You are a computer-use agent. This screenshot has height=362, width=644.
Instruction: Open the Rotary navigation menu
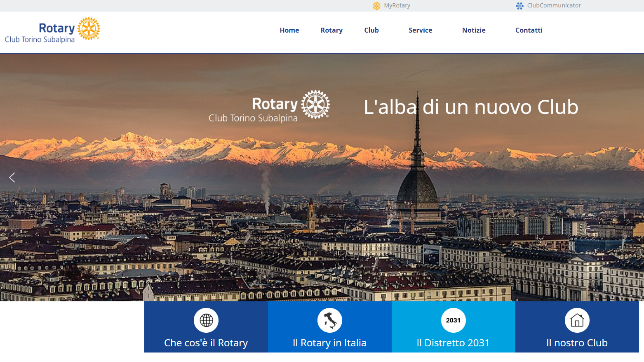(x=331, y=30)
